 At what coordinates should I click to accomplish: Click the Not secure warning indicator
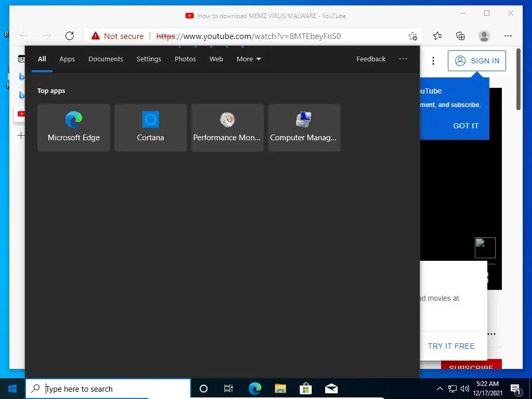point(117,36)
